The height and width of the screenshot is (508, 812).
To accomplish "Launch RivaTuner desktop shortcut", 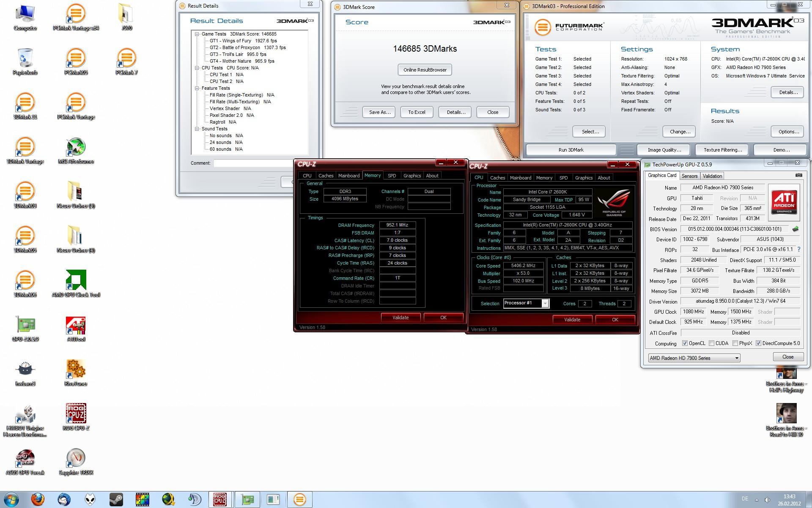I will click(x=76, y=373).
